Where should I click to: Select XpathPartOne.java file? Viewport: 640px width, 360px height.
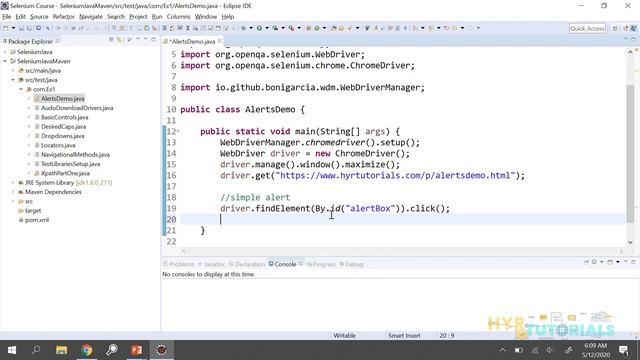[65, 173]
